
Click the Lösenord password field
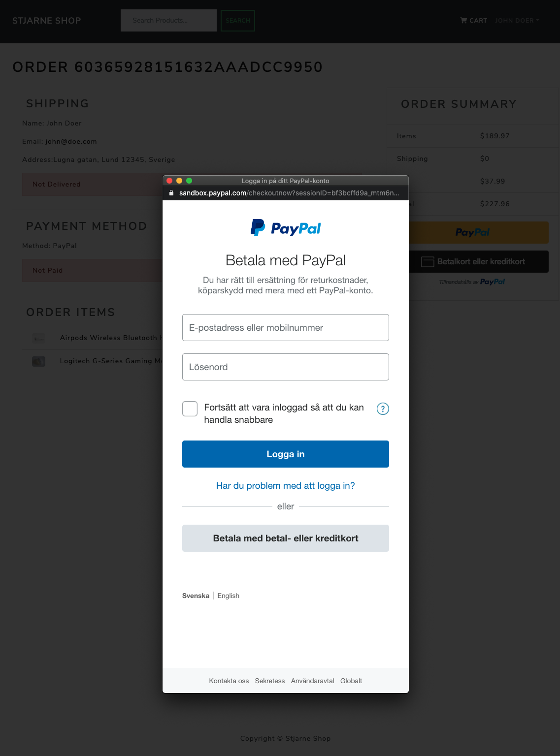[286, 367]
